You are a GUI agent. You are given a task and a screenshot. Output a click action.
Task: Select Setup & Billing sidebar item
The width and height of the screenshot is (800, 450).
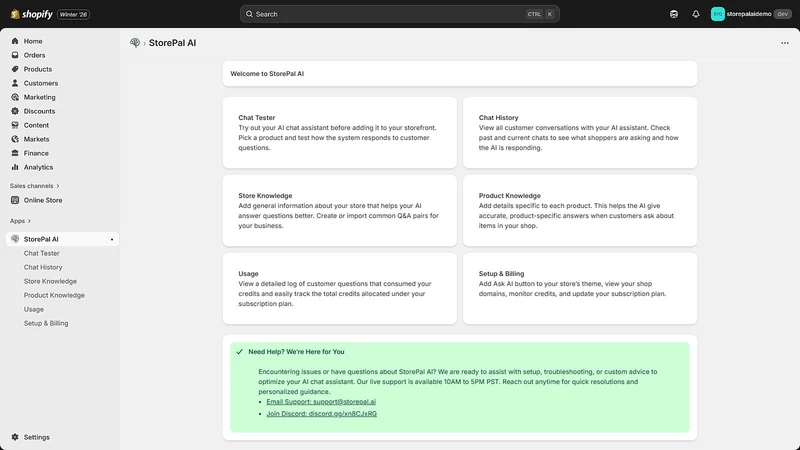[x=46, y=323]
